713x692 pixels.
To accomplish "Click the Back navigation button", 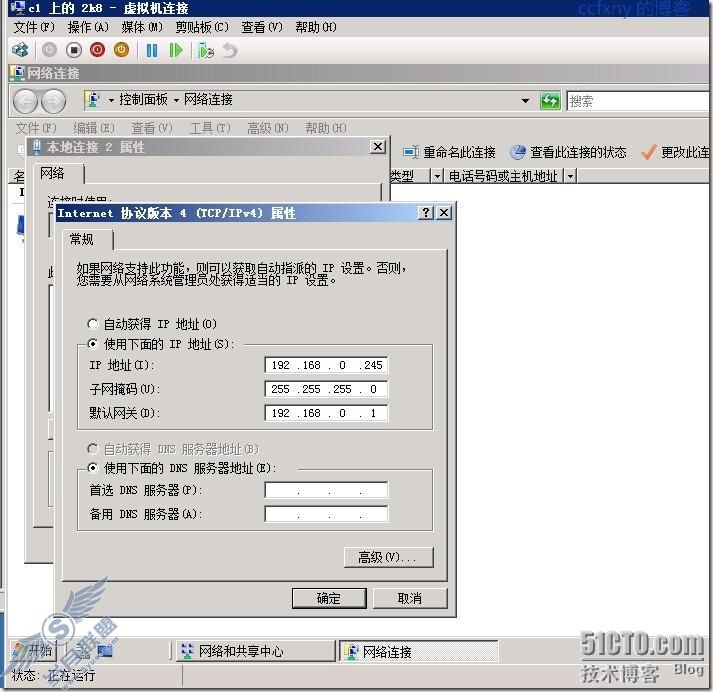I will (25, 101).
